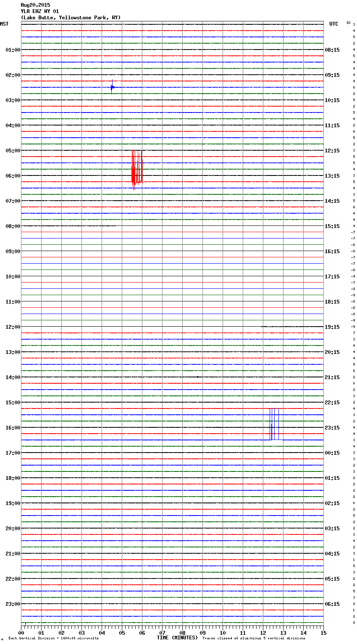Click minute-axis tick label 13

[283, 633]
